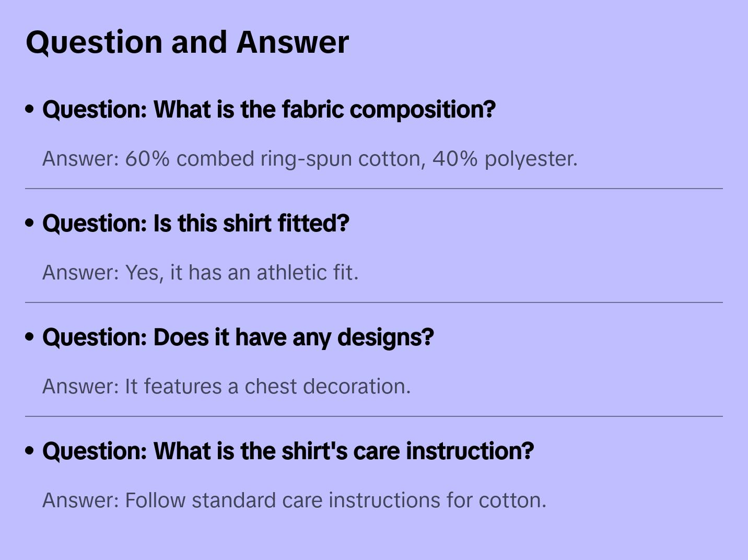Click the answer about cotton and polyester
Viewport: 748px width, 560px height.
pos(310,159)
